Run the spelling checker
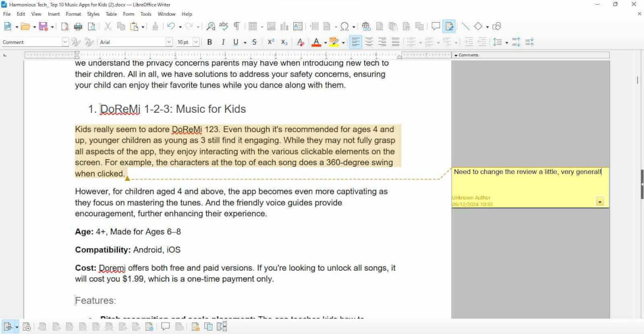 (x=223, y=26)
